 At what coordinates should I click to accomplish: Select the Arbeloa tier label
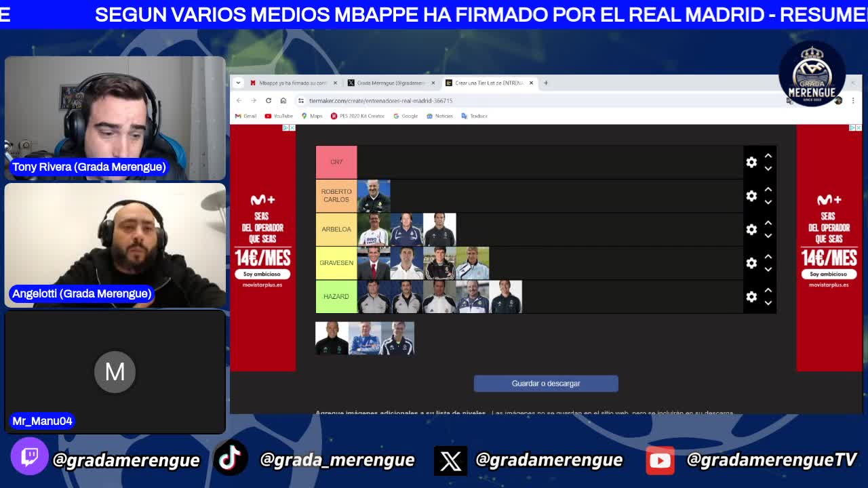pyautogui.click(x=336, y=229)
